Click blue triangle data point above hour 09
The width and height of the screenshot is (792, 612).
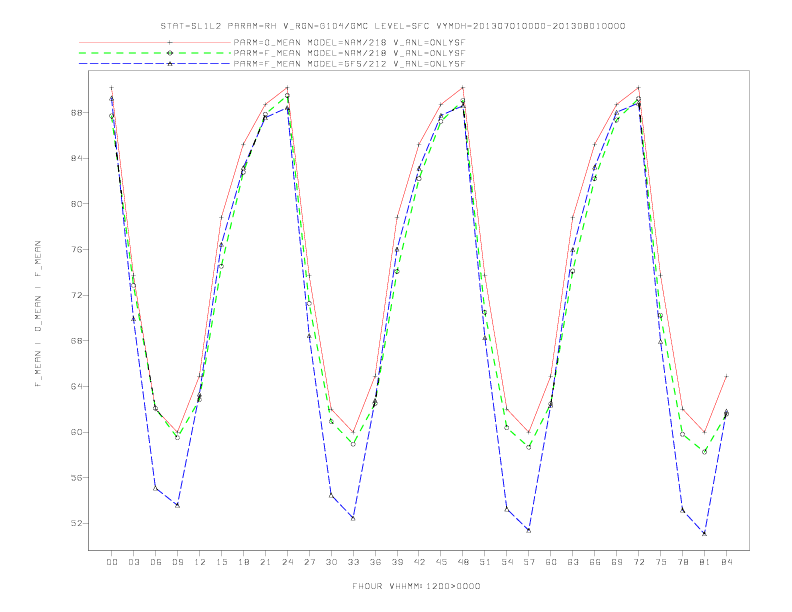177,505
